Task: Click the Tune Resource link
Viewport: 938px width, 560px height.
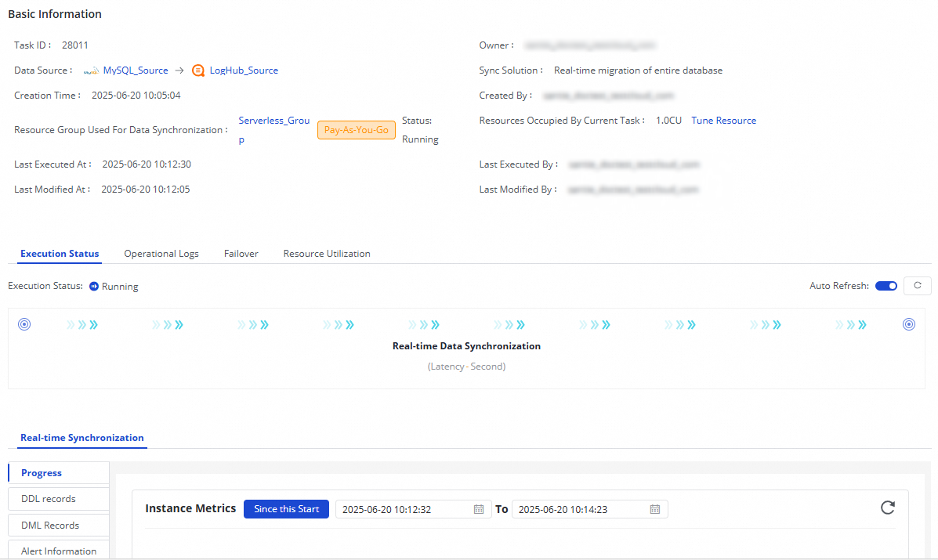Action: click(724, 120)
